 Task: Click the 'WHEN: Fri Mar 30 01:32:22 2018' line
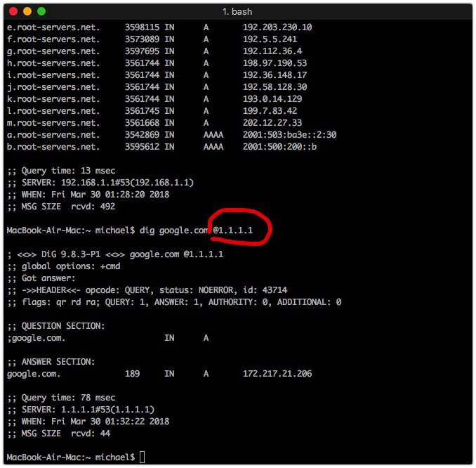pyautogui.click(x=88, y=422)
